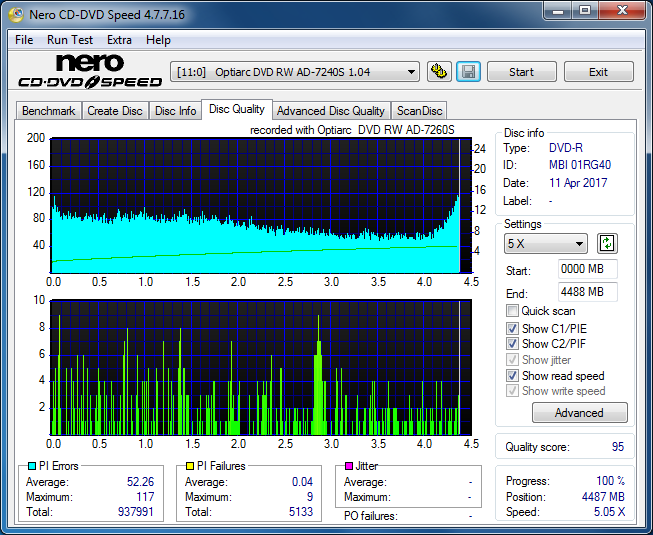
Task: Click PI Failures total 5133
Action: (x=301, y=512)
